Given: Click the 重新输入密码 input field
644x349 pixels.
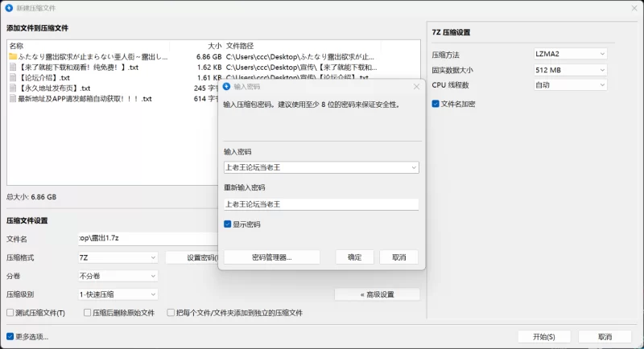Looking at the screenshot, I should [x=321, y=204].
